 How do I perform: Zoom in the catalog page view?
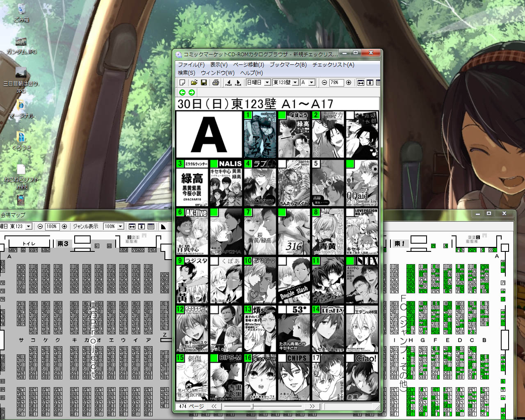click(349, 82)
